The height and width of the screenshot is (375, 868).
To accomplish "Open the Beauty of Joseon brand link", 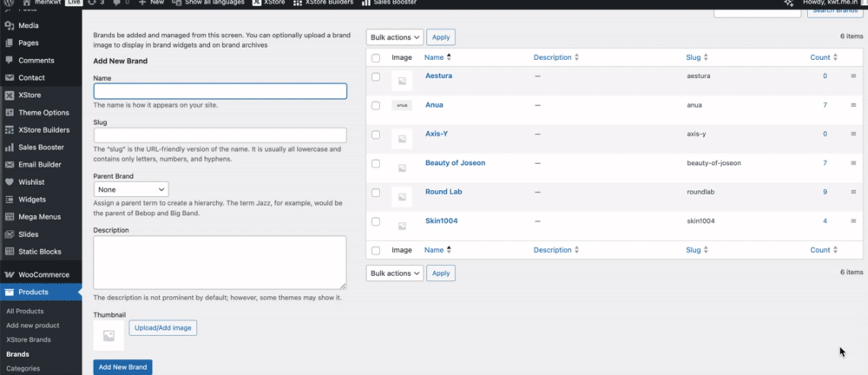I will pyautogui.click(x=455, y=163).
